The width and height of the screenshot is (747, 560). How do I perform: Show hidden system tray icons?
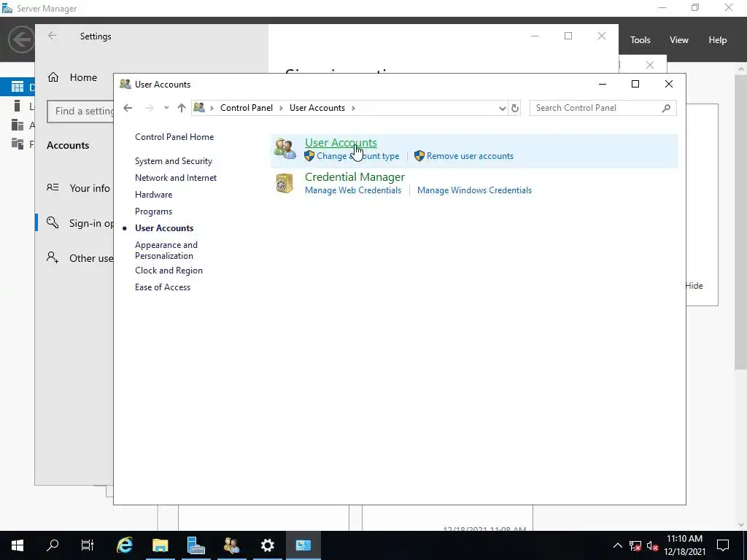pyautogui.click(x=617, y=545)
